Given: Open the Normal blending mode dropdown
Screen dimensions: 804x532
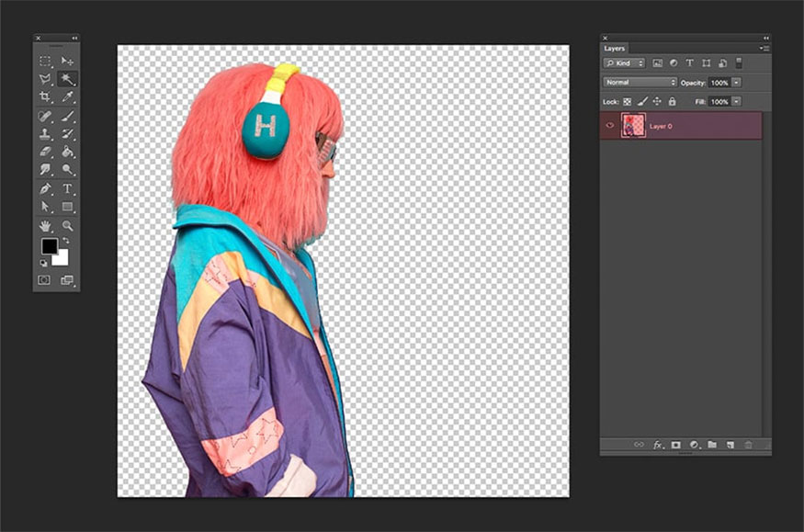Looking at the screenshot, I should (x=640, y=82).
